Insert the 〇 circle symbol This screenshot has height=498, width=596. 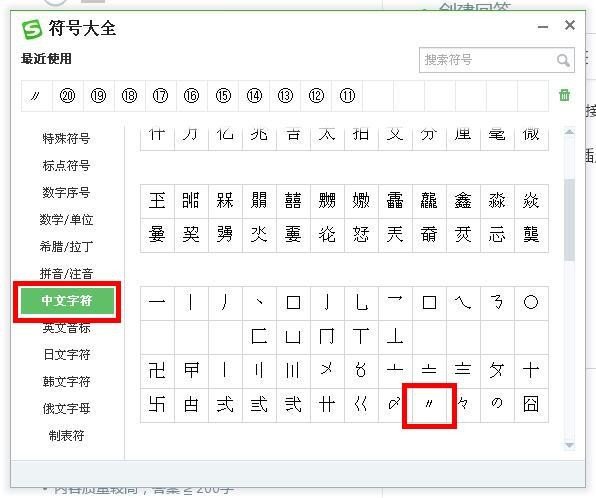tap(531, 303)
